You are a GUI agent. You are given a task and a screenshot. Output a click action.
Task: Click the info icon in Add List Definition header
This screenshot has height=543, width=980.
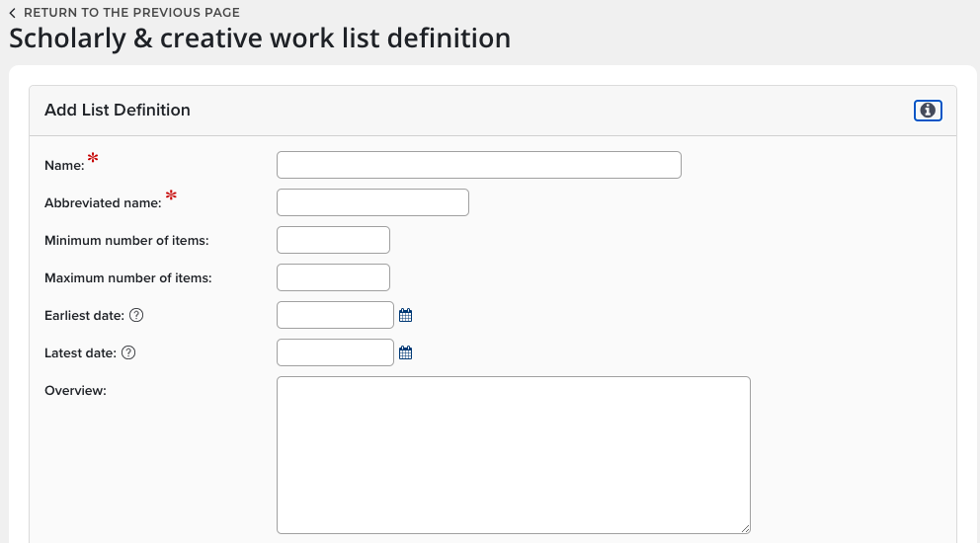click(x=928, y=111)
